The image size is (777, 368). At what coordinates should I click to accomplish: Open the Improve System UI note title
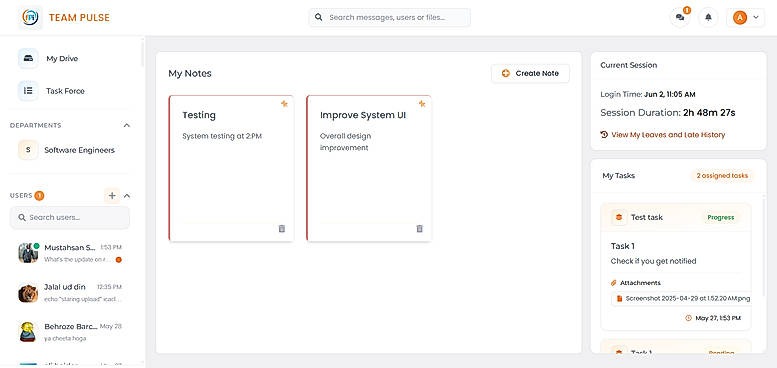coord(363,115)
